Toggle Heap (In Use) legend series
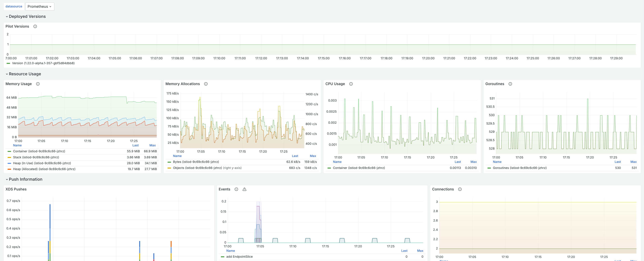The image size is (644, 261). [x=42, y=163]
